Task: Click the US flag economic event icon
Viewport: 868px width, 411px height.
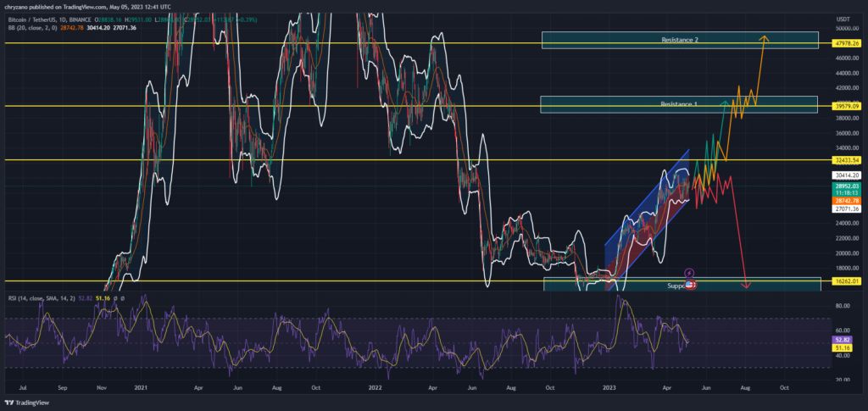Action: pyautogui.click(x=690, y=285)
